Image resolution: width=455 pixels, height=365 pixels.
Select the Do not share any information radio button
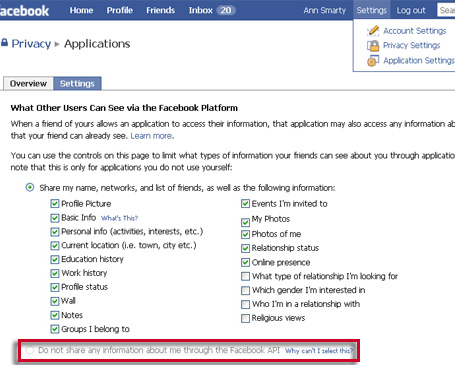pos(30,350)
